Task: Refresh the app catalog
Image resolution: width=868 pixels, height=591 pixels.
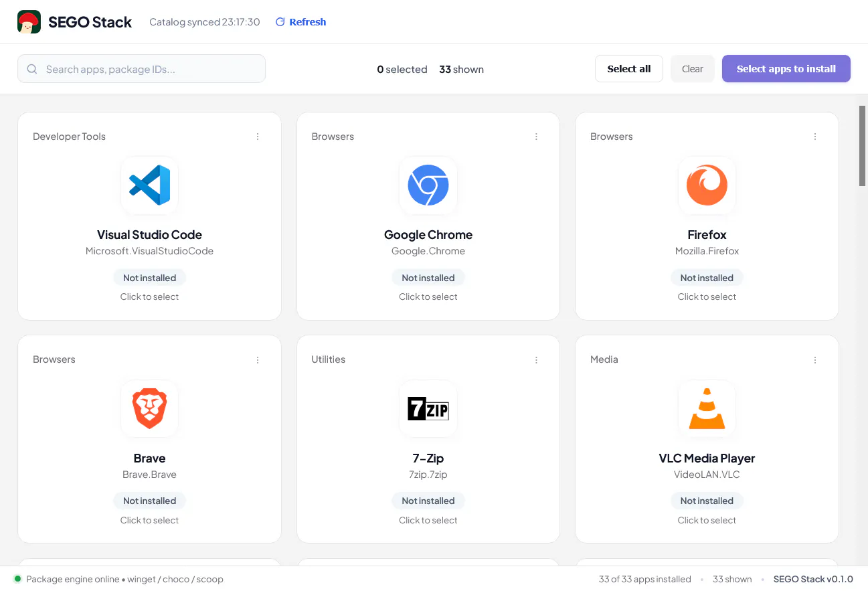Action: (x=301, y=22)
